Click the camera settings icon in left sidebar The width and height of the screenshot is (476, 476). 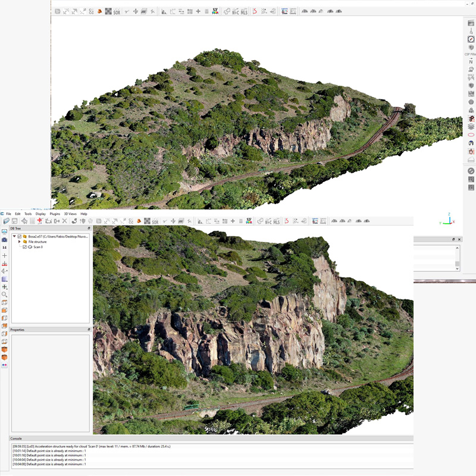(4, 240)
